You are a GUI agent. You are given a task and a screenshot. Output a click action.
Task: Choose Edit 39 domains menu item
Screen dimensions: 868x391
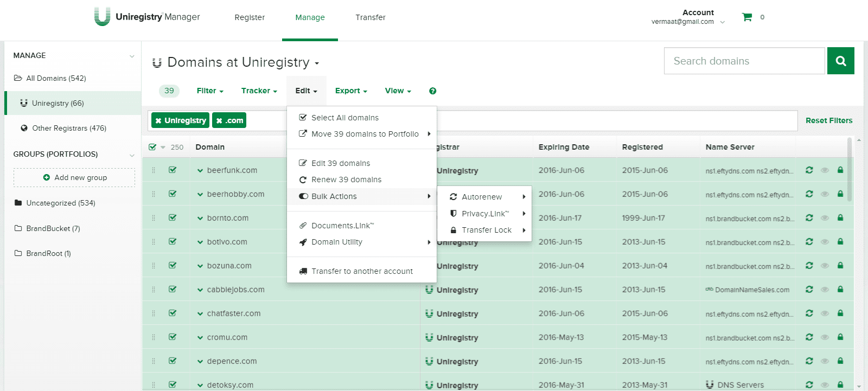point(362,163)
